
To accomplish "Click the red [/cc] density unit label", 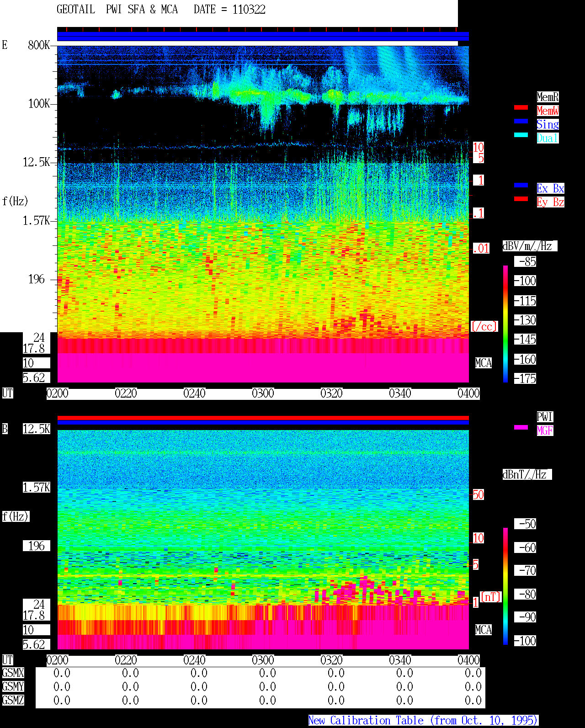I will [x=484, y=326].
